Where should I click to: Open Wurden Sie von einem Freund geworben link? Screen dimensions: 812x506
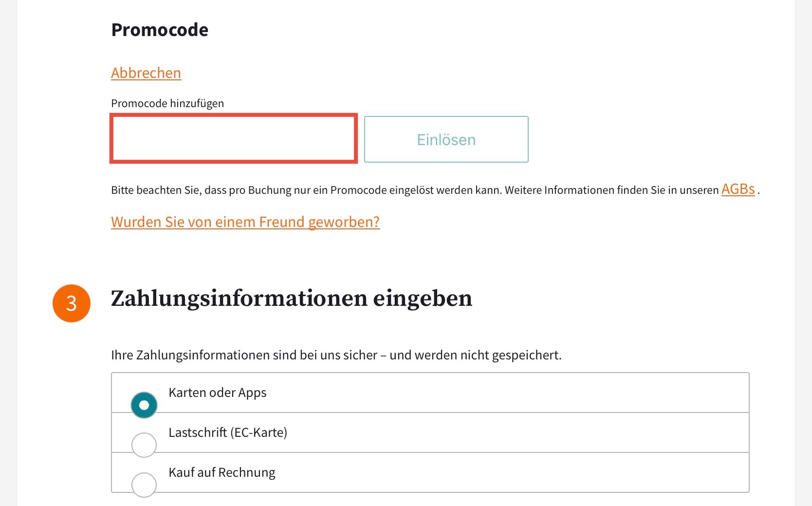point(245,222)
